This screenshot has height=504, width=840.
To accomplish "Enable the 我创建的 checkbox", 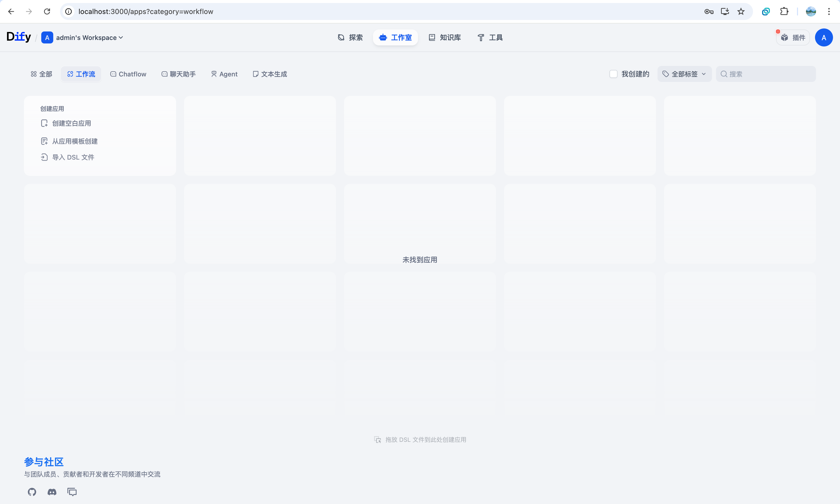I will pos(613,74).
